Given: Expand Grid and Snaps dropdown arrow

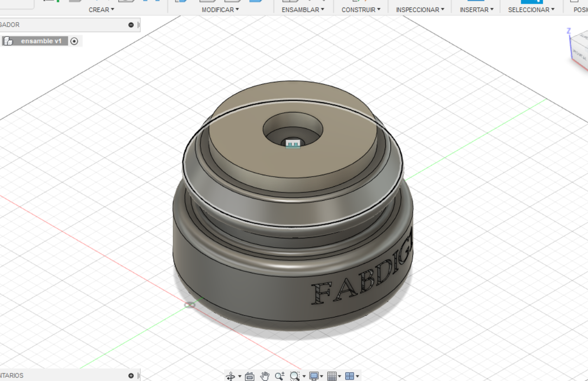Looking at the screenshot, I should click(340, 376).
